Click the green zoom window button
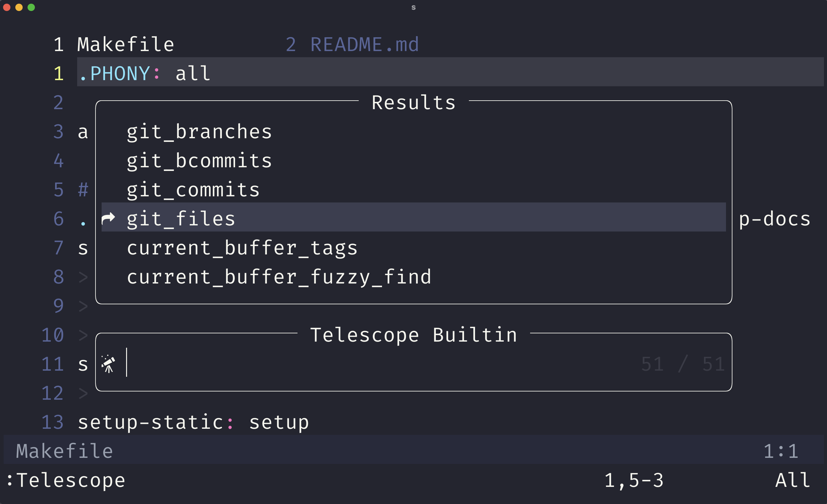Viewport: 827px width, 504px height. (x=31, y=7)
